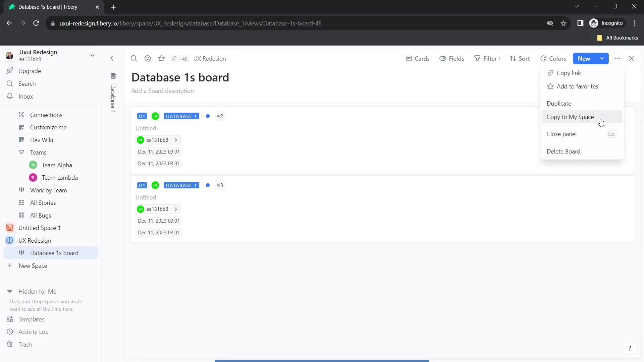644x362 pixels.
Task: Select Copy link from dropdown menu
Action: (569, 72)
